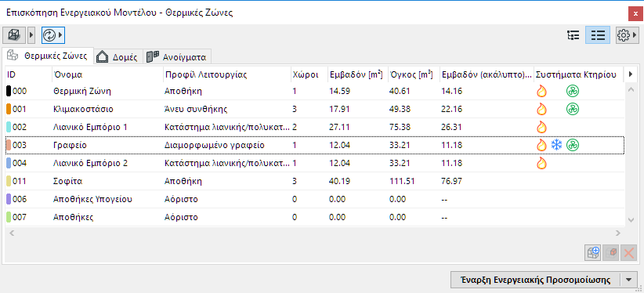Click the 3D model view icon in toolbar
The height and width of the screenshot is (293, 644).
point(14,35)
